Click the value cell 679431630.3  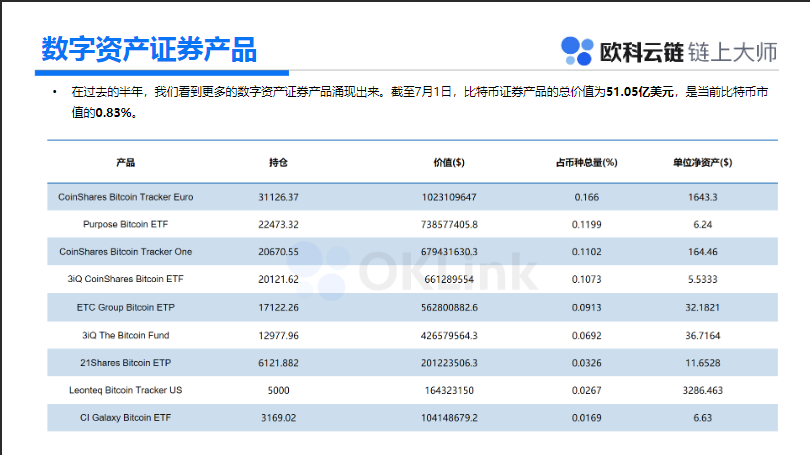(449, 252)
